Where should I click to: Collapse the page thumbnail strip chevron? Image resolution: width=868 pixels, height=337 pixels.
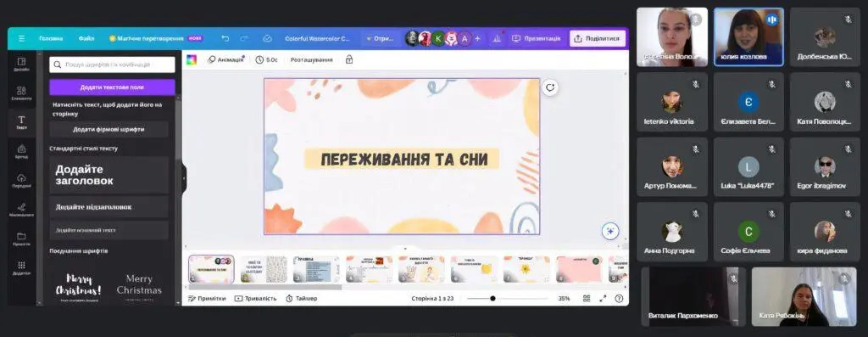pyautogui.click(x=405, y=249)
